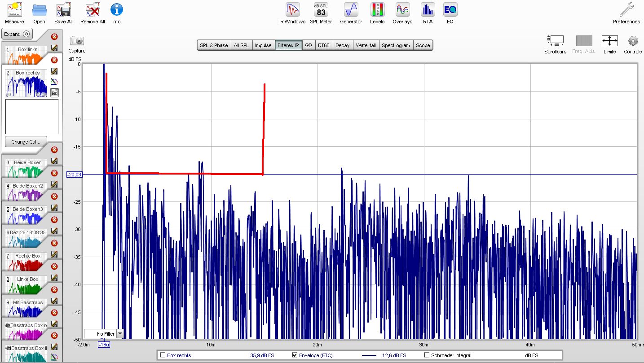Screen dimensions: 644x363
Task: Save measurement 2 Box rechts icon
Action: click(x=54, y=71)
